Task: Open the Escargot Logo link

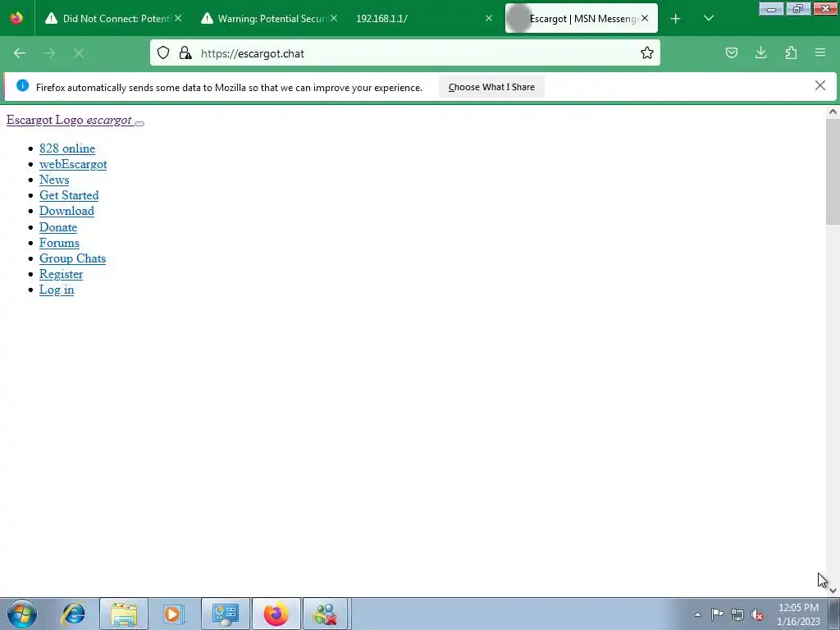Action: [70, 120]
